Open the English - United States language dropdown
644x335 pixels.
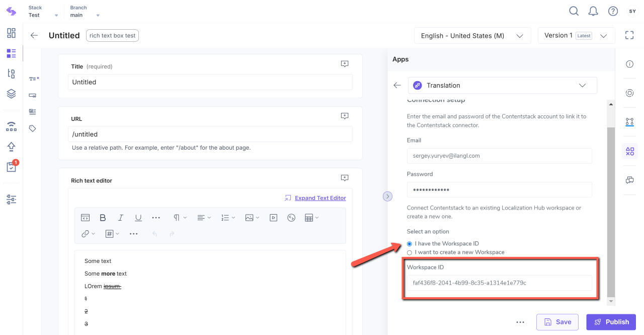click(472, 36)
